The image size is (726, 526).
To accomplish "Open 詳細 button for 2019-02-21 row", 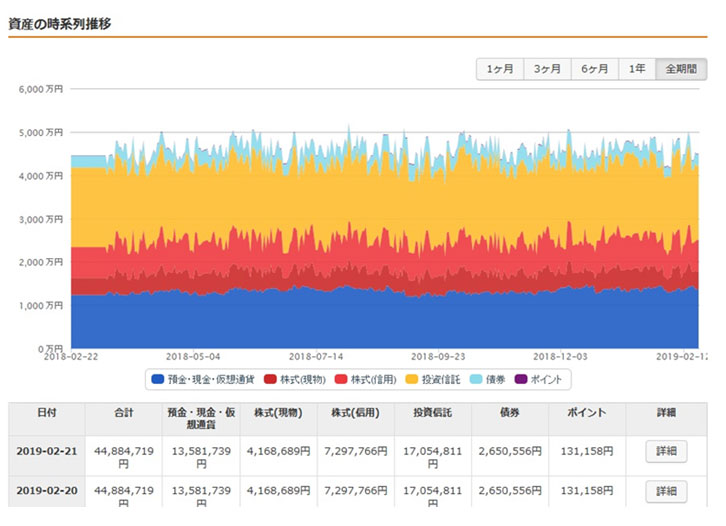I will (666, 451).
